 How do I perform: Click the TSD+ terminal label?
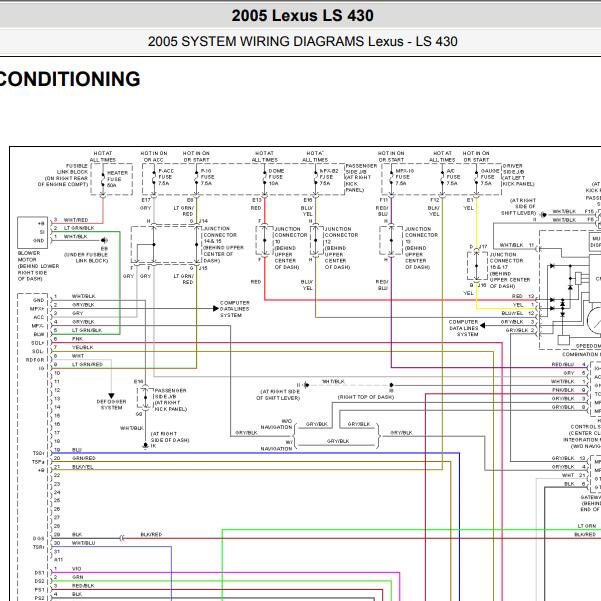pos(38,453)
